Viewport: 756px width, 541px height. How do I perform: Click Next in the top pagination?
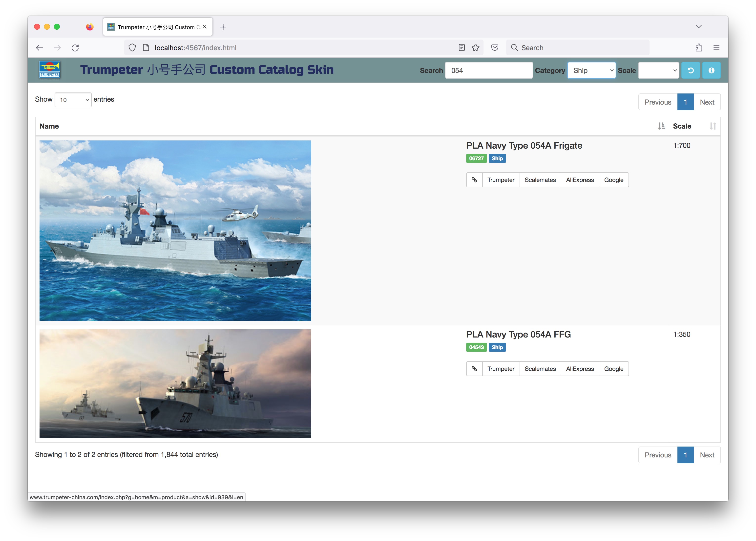[707, 102]
